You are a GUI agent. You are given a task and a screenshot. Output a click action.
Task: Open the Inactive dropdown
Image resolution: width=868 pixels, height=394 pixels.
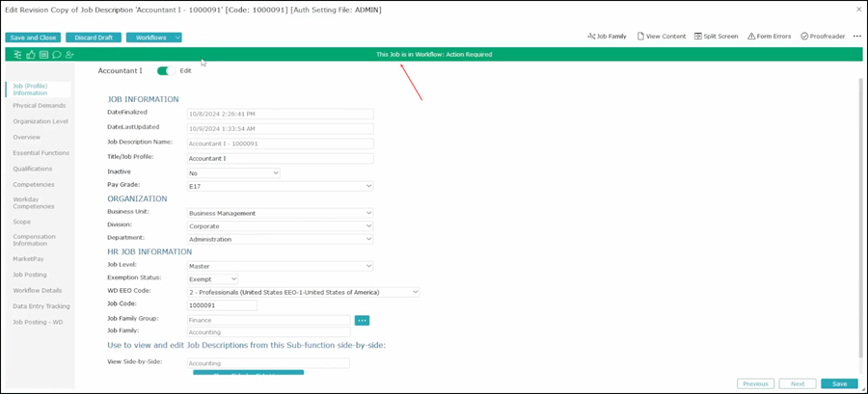pos(232,172)
